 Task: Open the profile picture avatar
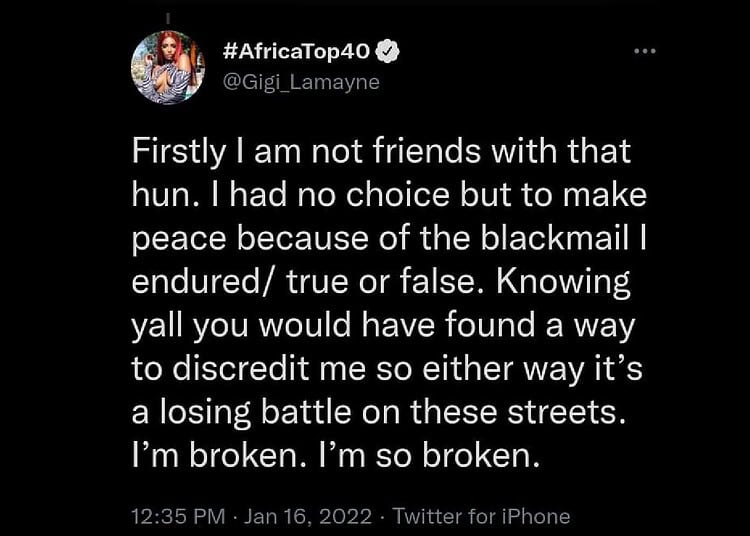click(x=167, y=68)
